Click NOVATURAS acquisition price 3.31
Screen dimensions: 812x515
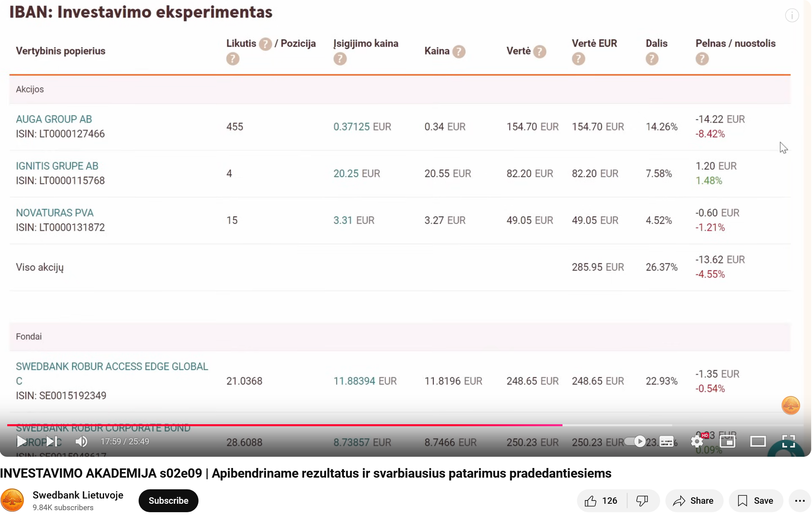tap(343, 221)
